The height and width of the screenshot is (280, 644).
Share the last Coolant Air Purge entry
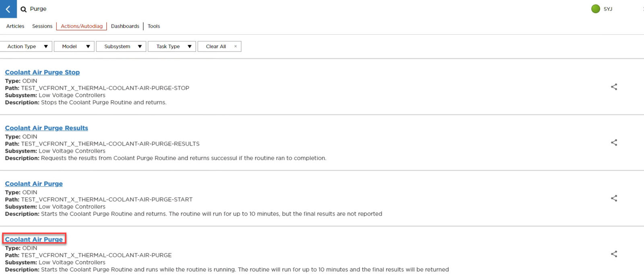tap(614, 254)
